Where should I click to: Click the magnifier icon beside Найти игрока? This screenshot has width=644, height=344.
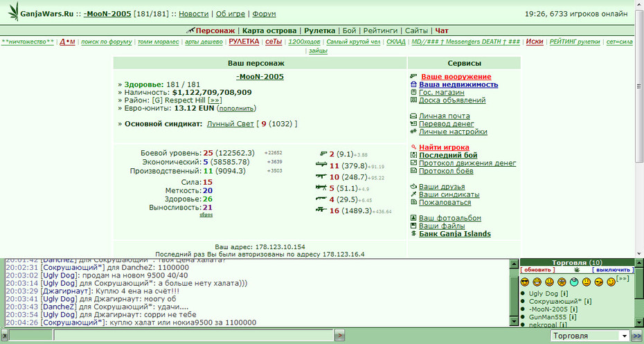point(413,147)
